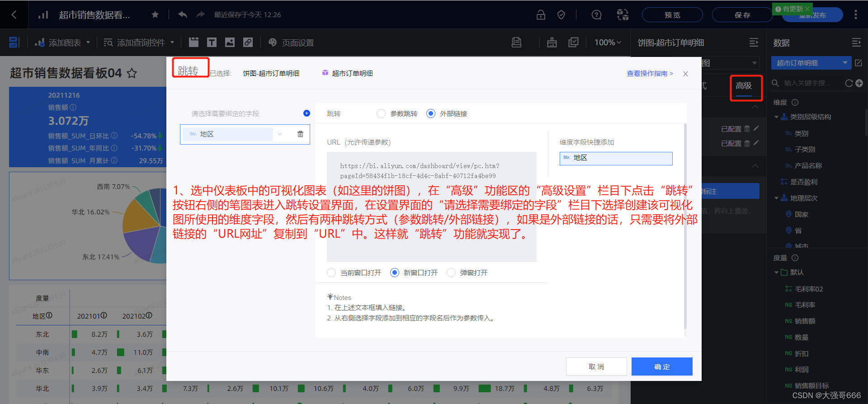Edit the dataset with pencil icon
This screenshot has width=868, height=404.
pyautogui.click(x=859, y=63)
